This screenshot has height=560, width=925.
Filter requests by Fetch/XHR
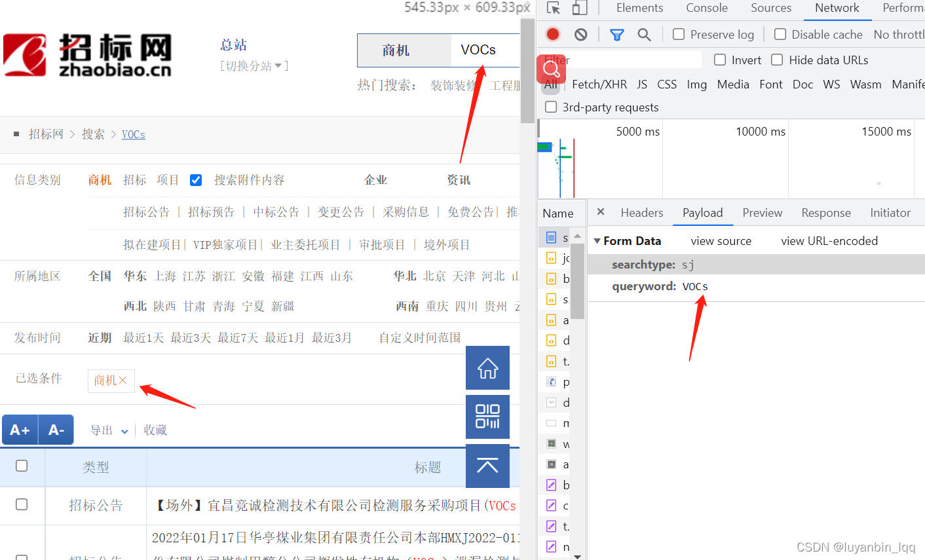click(599, 84)
